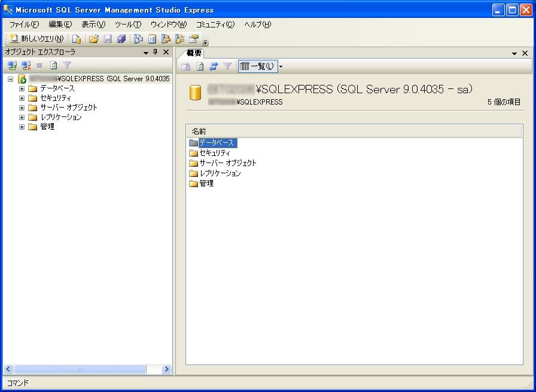Collapse the SQLEXPRESS server node

pyautogui.click(x=11, y=79)
